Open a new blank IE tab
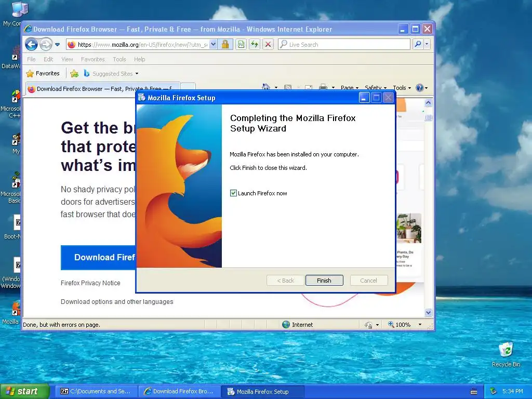 pyautogui.click(x=188, y=87)
